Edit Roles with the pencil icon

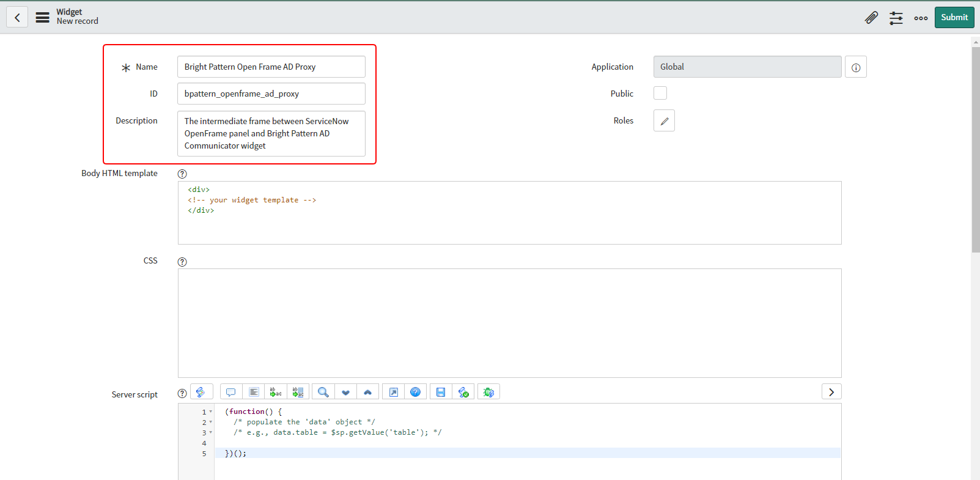(664, 120)
